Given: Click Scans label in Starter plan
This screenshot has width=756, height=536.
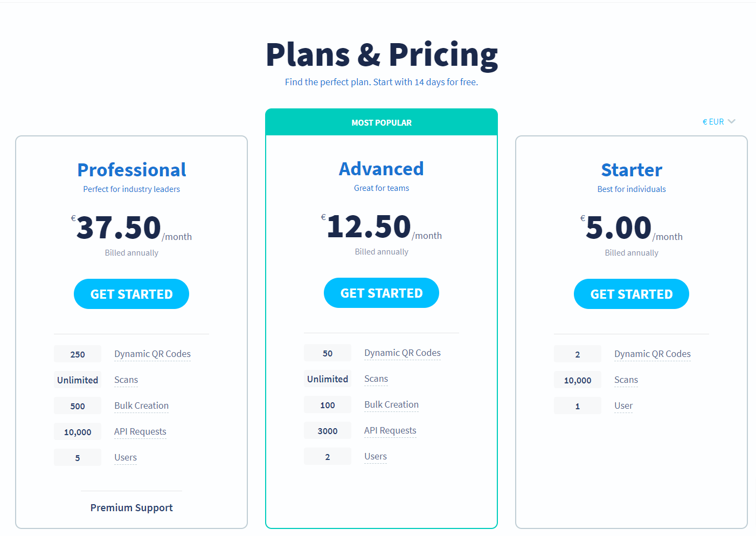Looking at the screenshot, I should tap(626, 380).
